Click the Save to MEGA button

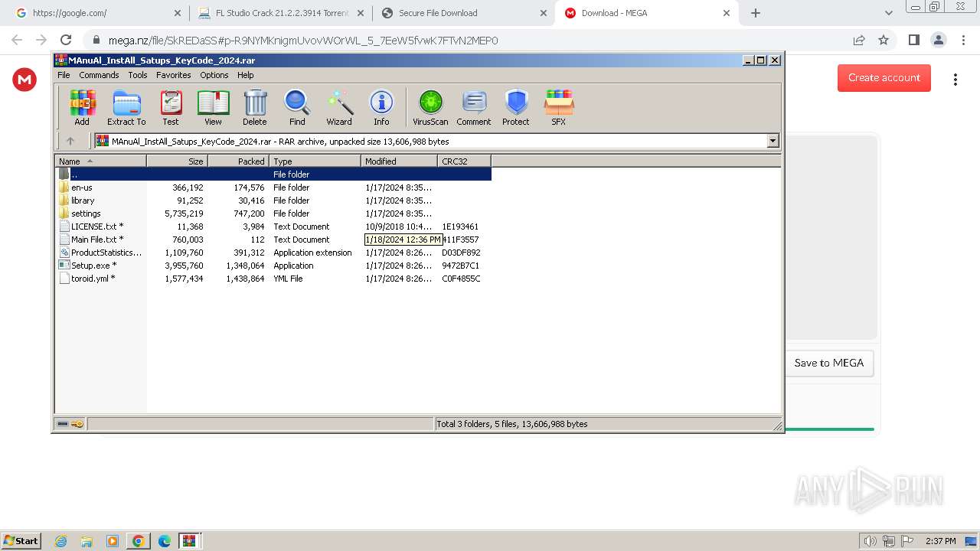tap(829, 363)
